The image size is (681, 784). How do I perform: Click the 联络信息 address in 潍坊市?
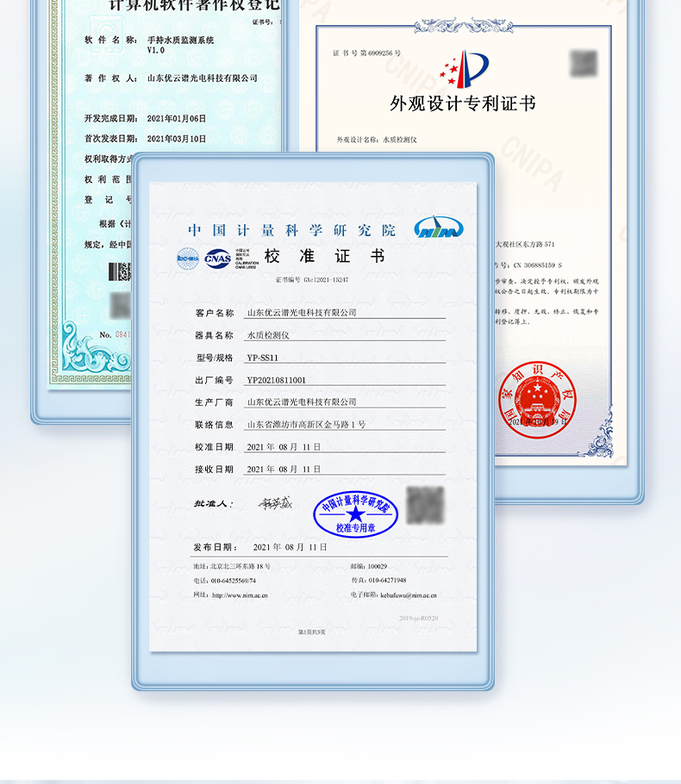coord(306,425)
